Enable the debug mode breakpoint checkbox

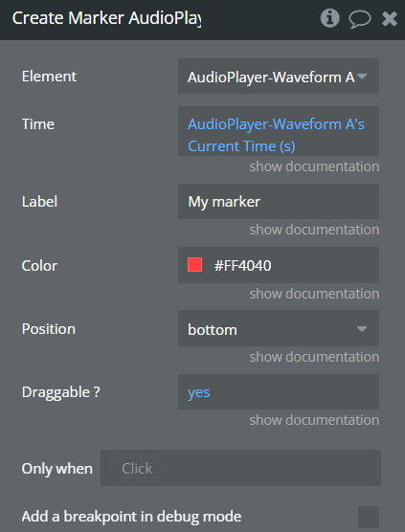[x=369, y=517]
